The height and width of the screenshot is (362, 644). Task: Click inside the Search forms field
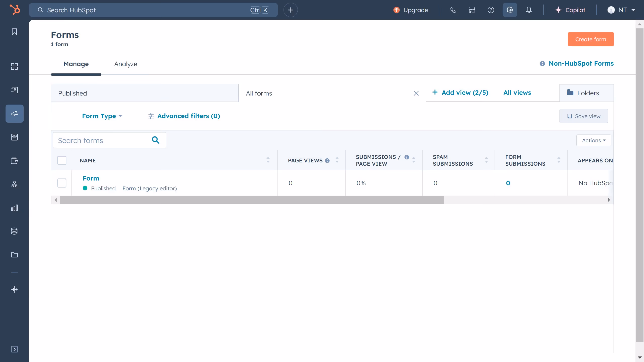tap(101, 140)
